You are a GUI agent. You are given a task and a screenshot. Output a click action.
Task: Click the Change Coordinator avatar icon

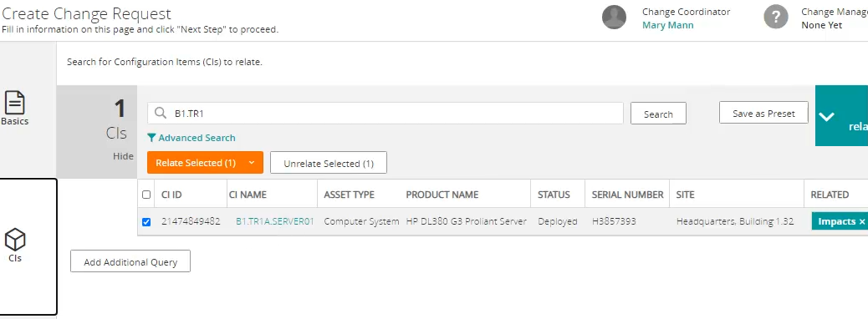(x=614, y=18)
